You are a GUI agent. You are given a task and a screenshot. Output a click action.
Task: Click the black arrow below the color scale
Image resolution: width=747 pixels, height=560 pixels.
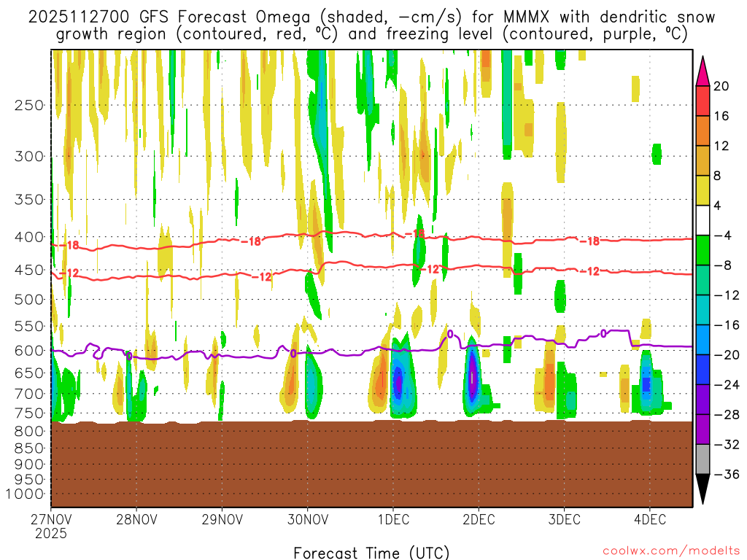(x=703, y=490)
